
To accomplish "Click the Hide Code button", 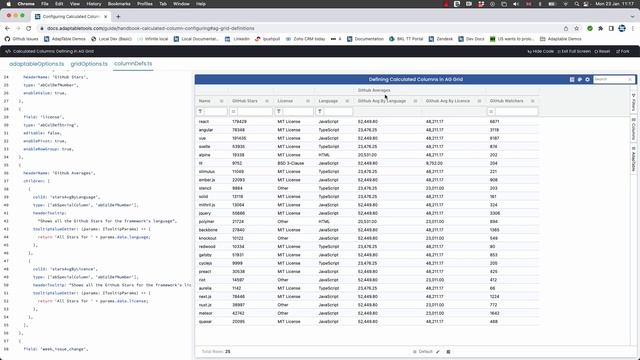I will click(x=540, y=51).
